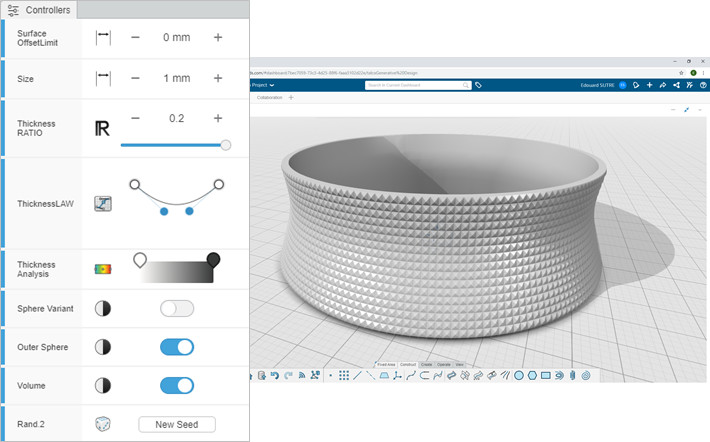Click the Thickness Analysis color map icon
This screenshot has height=442, width=710.
click(x=101, y=269)
